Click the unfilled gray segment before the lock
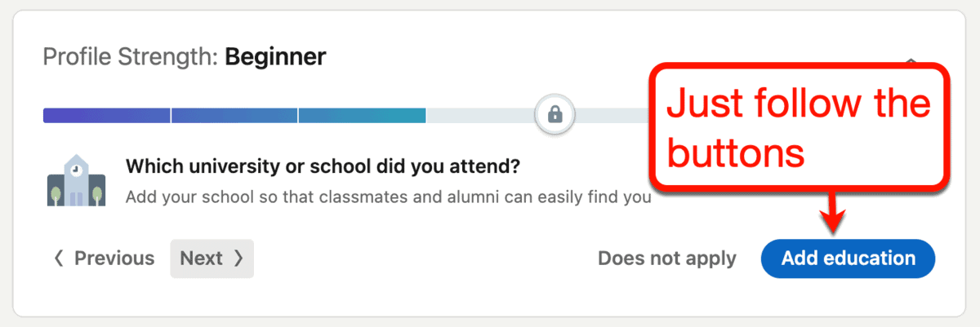 (x=481, y=115)
